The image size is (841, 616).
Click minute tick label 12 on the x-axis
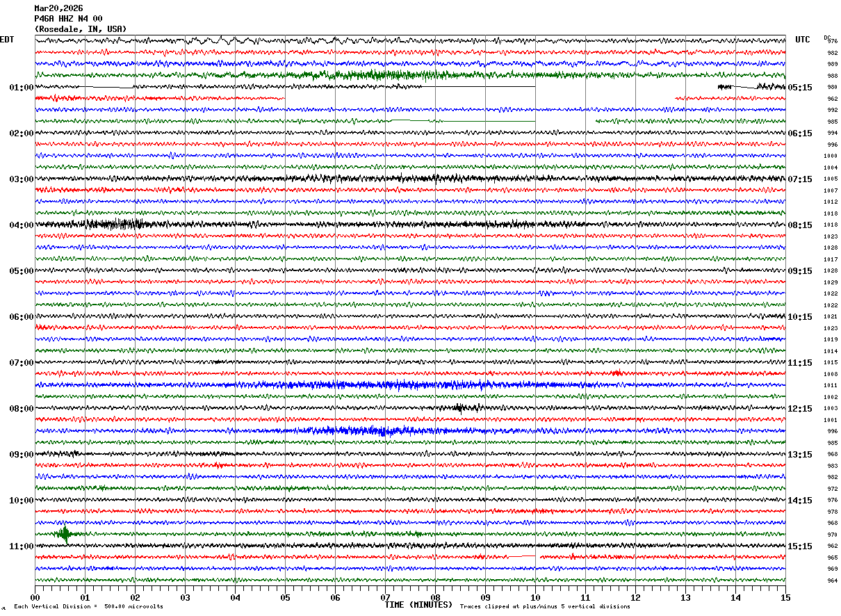635,597
